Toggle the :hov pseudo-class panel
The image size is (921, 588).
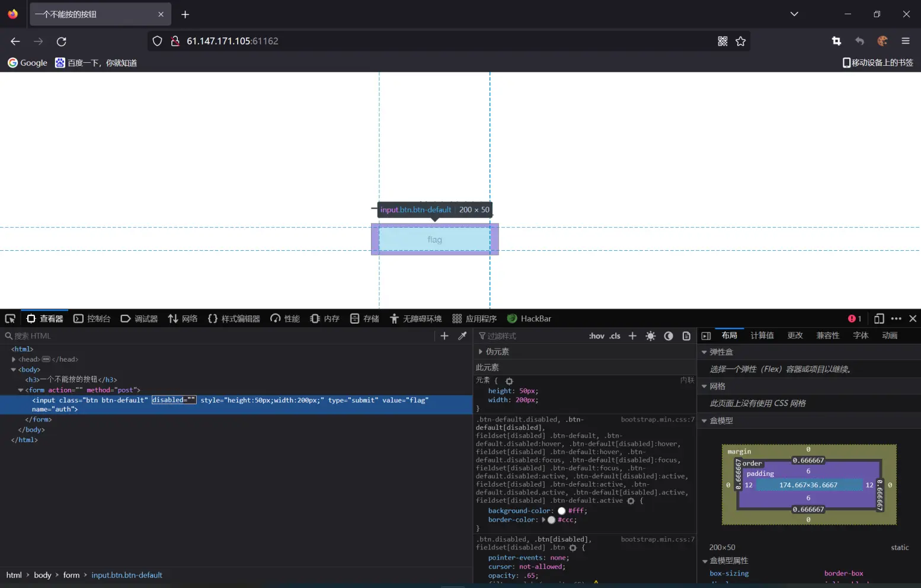[x=596, y=336]
